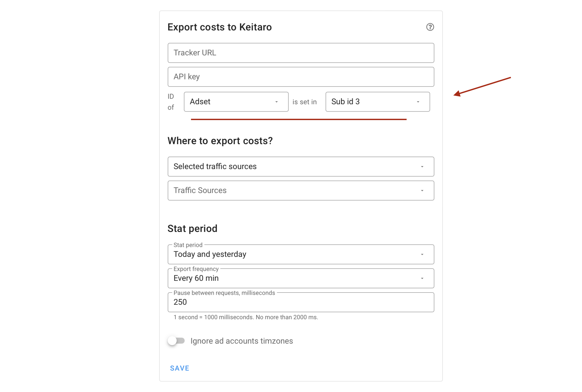582x392 pixels.
Task: Change the Every 60 min export frequency
Action: click(301, 278)
